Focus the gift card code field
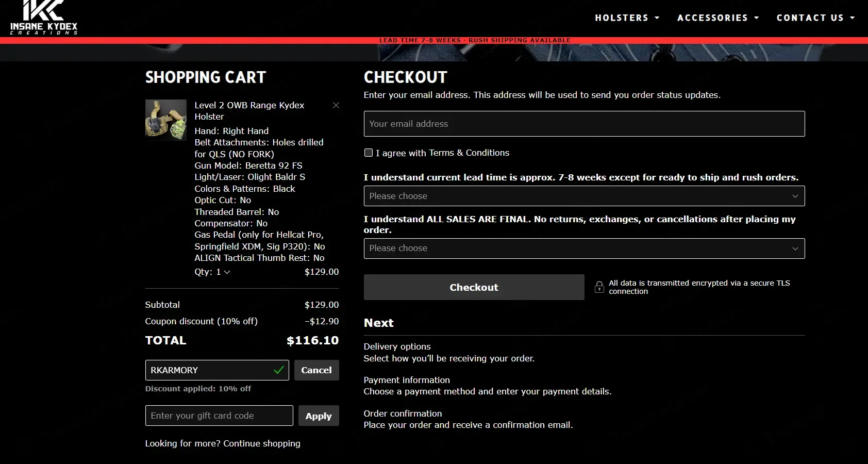The width and height of the screenshot is (868, 464). click(219, 416)
